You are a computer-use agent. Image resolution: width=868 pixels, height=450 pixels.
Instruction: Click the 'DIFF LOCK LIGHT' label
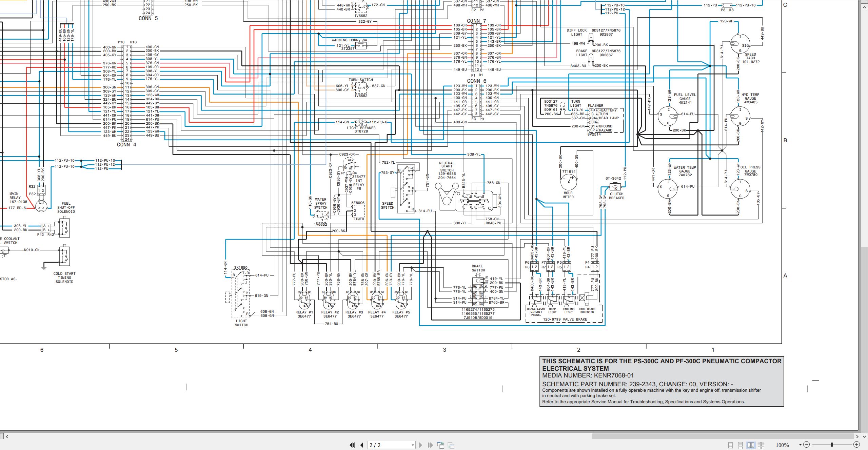click(x=576, y=32)
